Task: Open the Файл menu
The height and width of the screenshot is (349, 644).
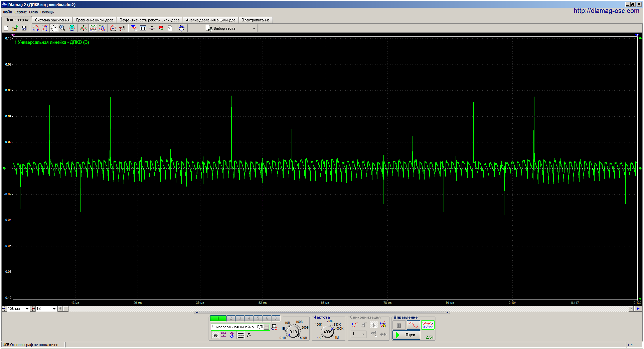Action: pos(7,12)
